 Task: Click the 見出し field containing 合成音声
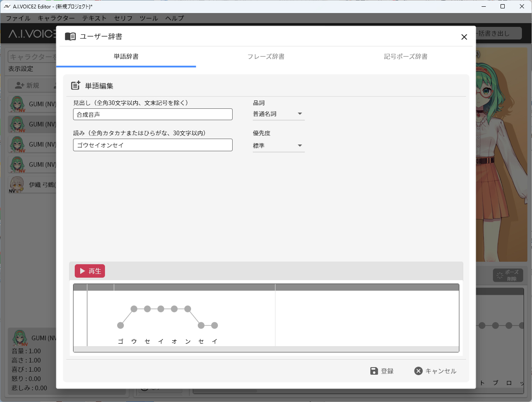(153, 114)
